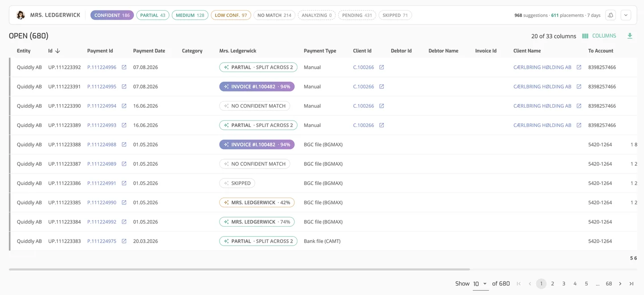Click the horizontal table scrollbar

[239, 270]
